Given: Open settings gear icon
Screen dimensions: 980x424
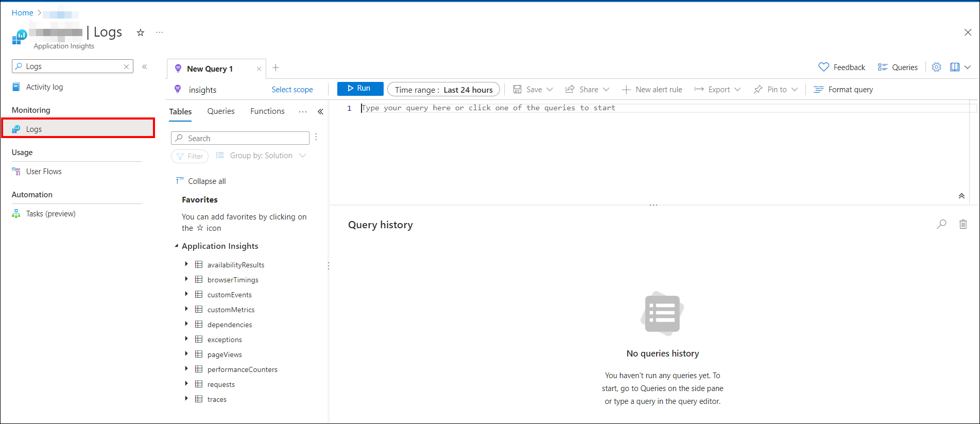Looking at the screenshot, I should (x=937, y=67).
